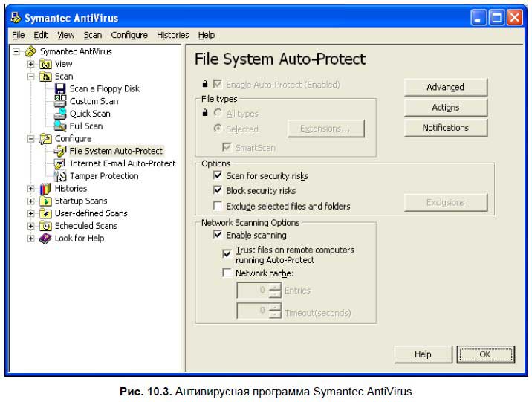The width and height of the screenshot is (532, 402).
Task: Click the Look for Help book icon
Action: (45, 239)
